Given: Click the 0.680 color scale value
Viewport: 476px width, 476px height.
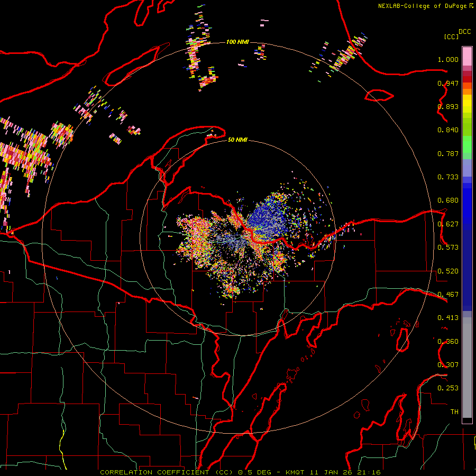Looking at the screenshot, I should coord(448,200).
